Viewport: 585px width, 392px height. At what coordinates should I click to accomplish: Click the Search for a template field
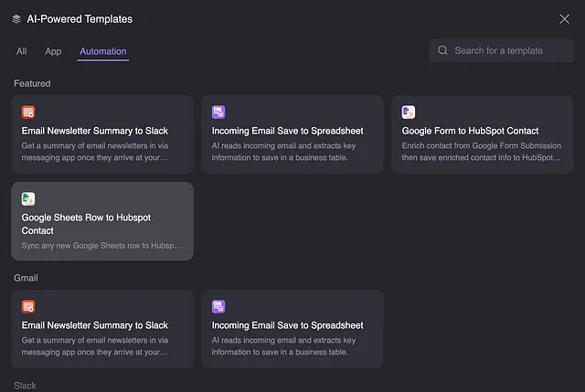pyautogui.click(x=501, y=50)
